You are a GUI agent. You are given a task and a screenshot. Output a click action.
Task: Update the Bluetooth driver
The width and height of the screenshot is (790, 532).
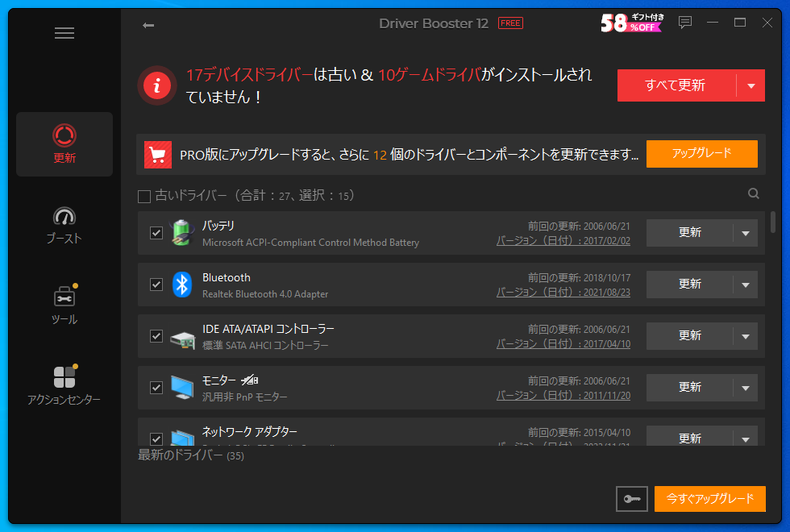690,285
